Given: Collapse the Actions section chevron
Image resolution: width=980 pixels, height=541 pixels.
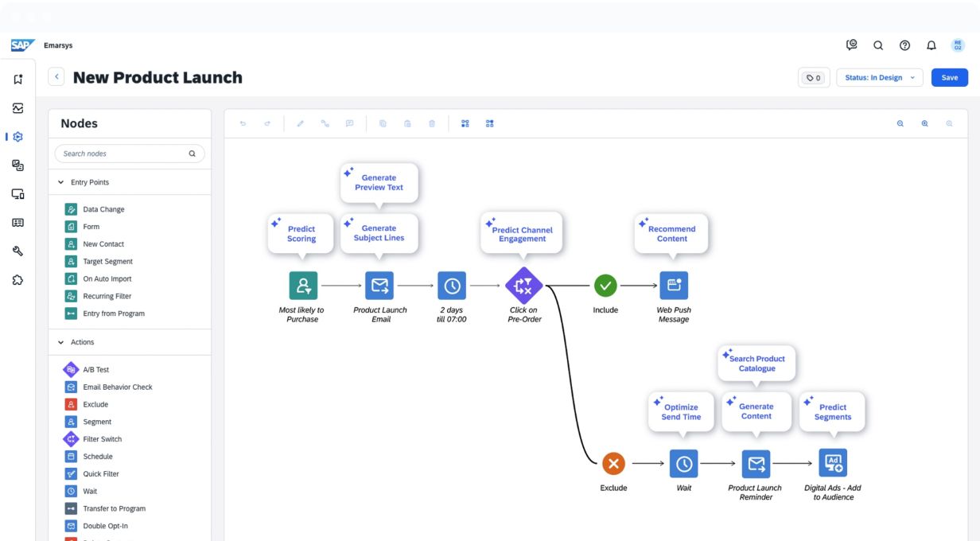Looking at the screenshot, I should (x=61, y=342).
